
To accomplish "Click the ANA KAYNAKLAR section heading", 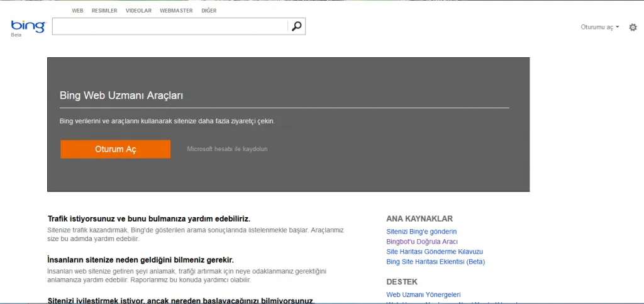I will tap(419, 219).
